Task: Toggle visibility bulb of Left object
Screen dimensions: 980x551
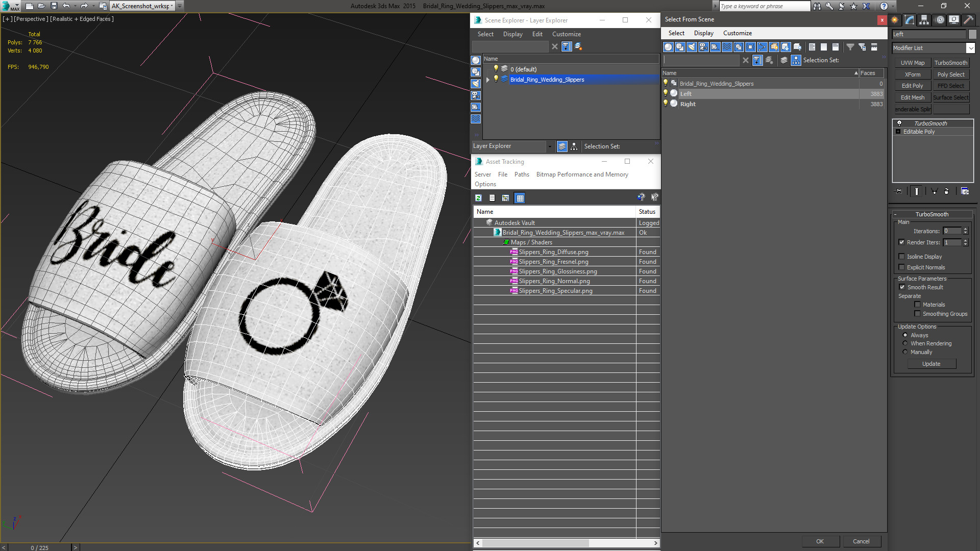Action: point(666,93)
